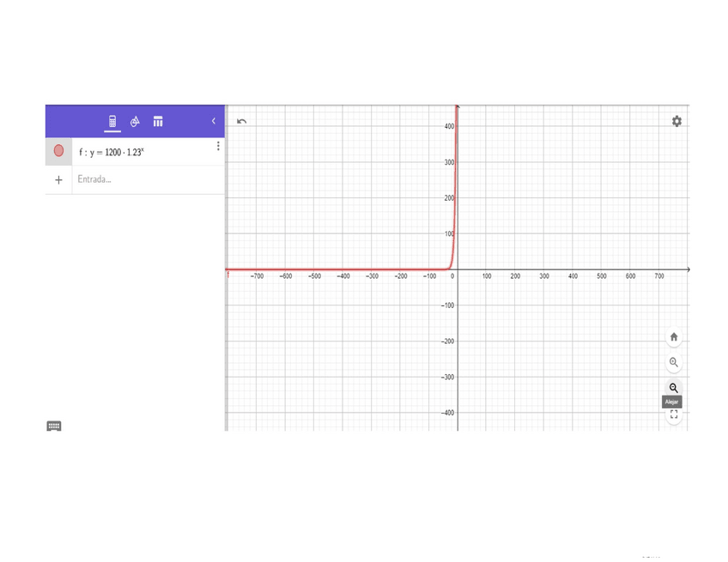This screenshot has height=562, width=728.
Task: Select the equation f: y = 1200 · 1.23^x
Action: click(112, 152)
